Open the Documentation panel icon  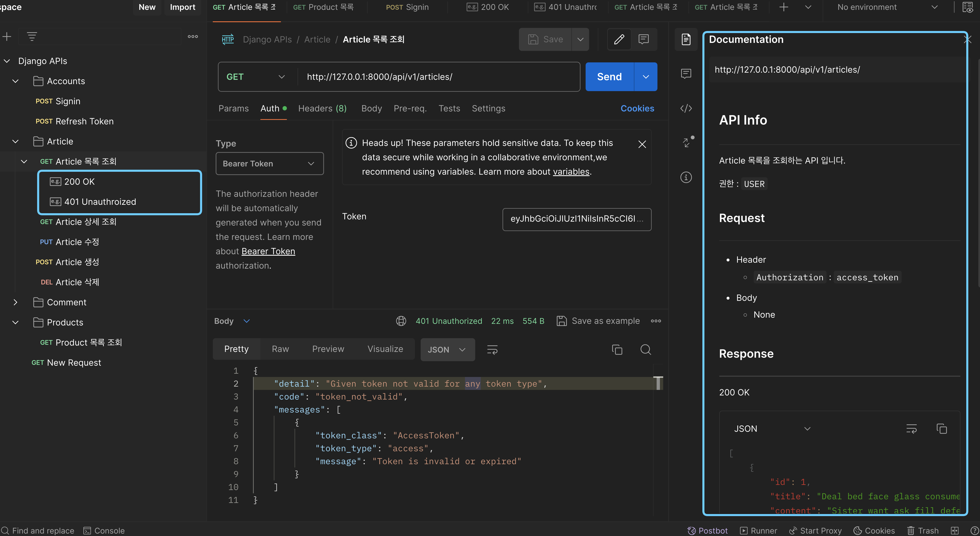[686, 39]
